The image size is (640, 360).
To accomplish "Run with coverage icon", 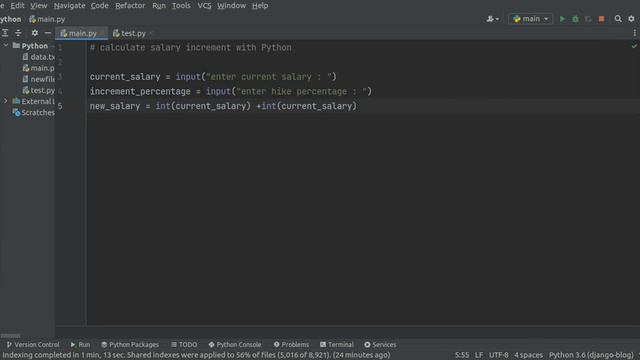I will 588,19.
